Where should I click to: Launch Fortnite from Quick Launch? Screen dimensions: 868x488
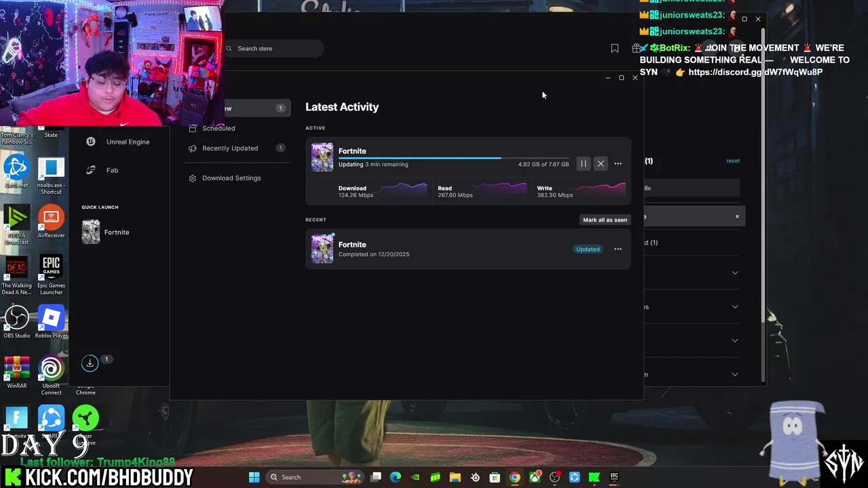click(x=117, y=232)
